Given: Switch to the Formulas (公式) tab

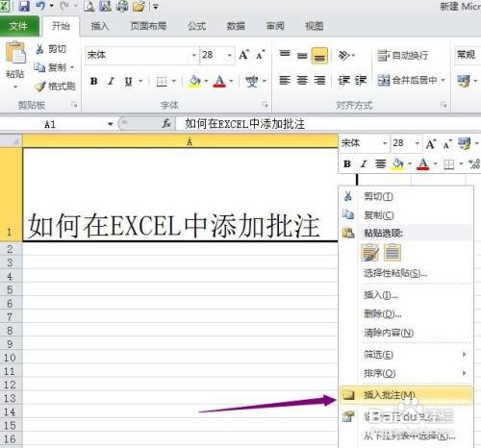Looking at the screenshot, I should [x=196, y=26].
